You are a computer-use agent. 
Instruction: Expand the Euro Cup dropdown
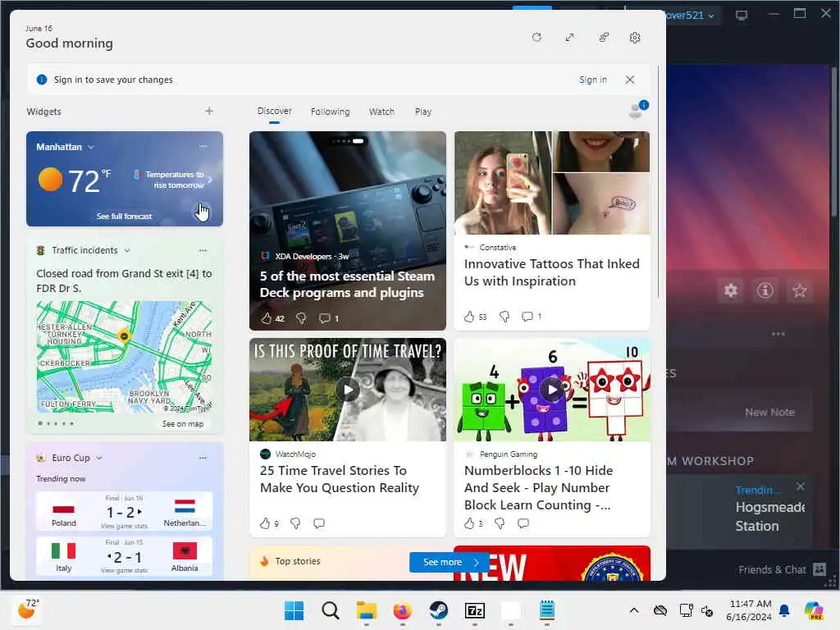[x=99, y=458]
